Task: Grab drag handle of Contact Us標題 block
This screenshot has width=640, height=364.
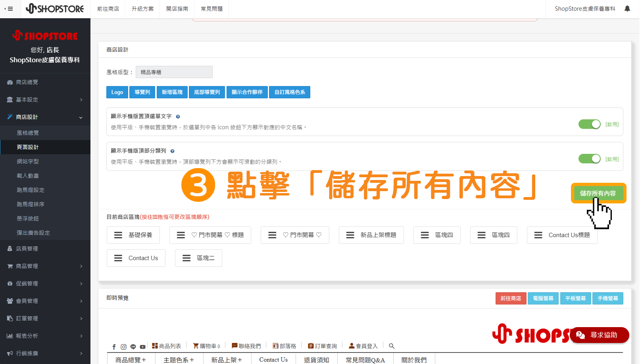Action: pyautogui.click(x=538, y=235)
